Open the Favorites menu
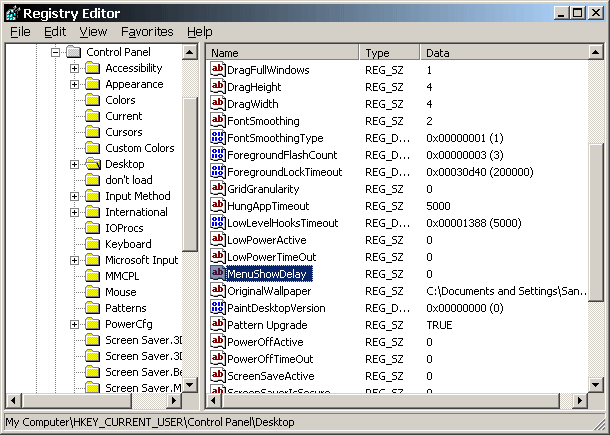The image size is (610, 435). pos(146,32)
